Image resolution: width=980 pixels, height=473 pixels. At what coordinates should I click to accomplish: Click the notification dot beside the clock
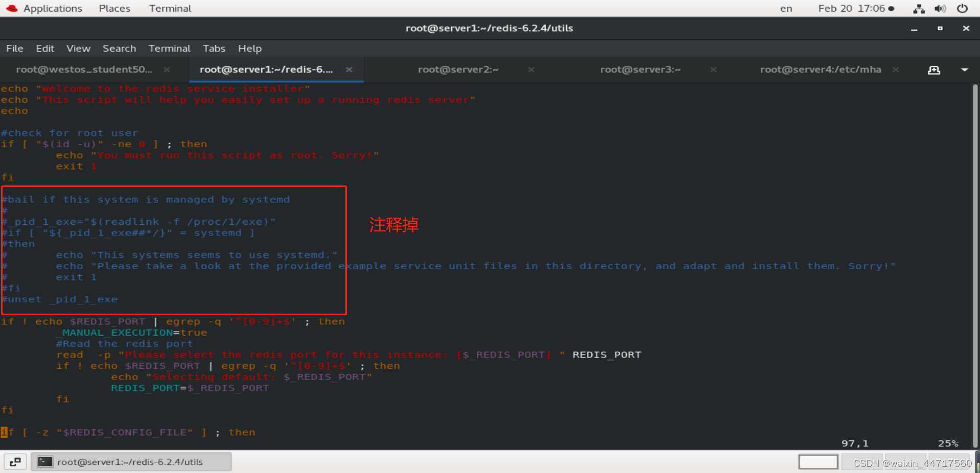click(x=892, y=8)
